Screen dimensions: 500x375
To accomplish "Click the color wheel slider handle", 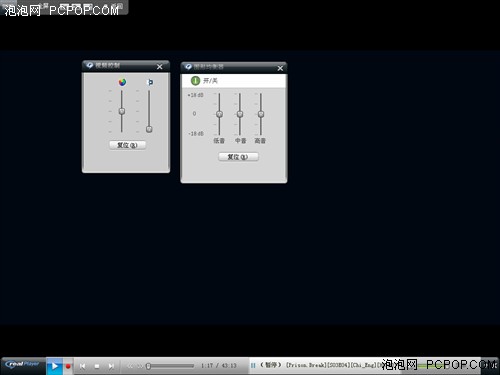I will [x=122, y=111].
